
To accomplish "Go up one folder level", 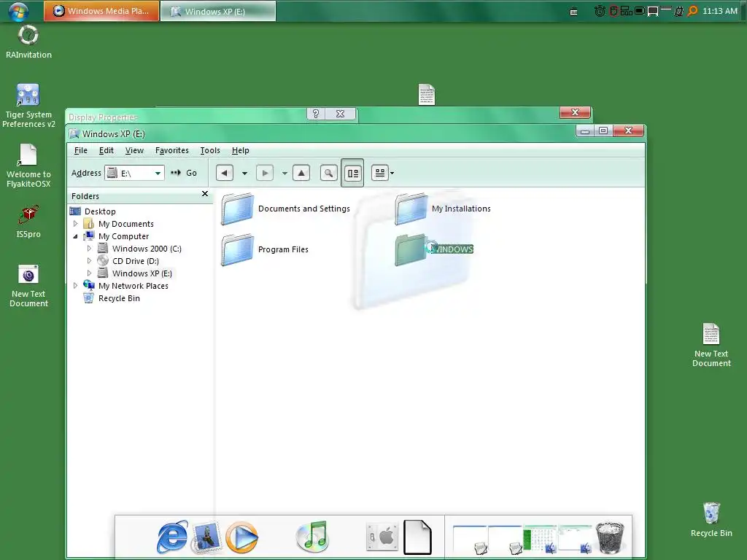I will (x=301, y=173).
